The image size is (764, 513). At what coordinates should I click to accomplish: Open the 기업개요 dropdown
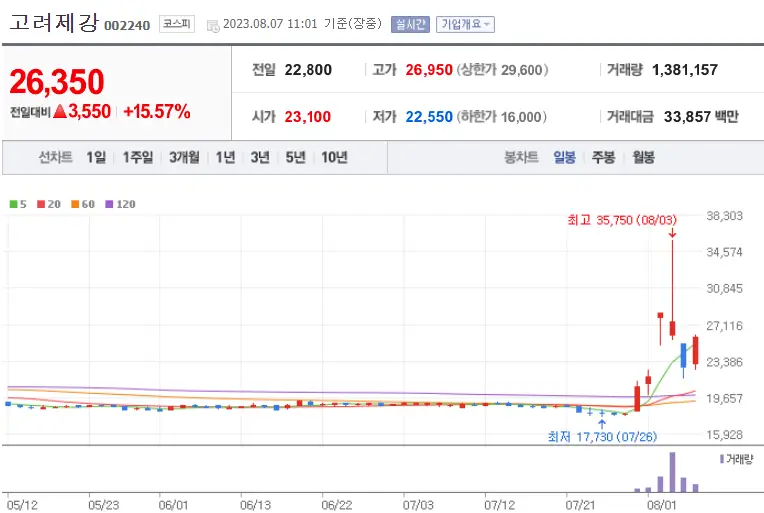click(x=465, y=24)
